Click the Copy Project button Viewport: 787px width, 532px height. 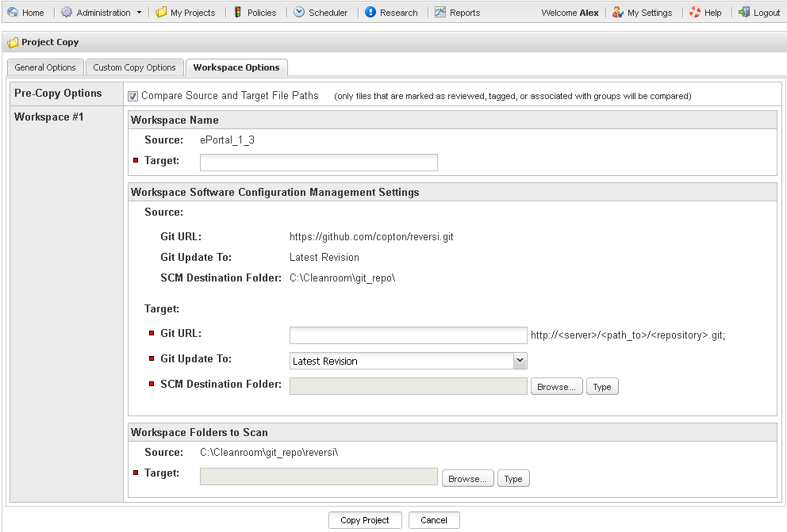[365, 520]
